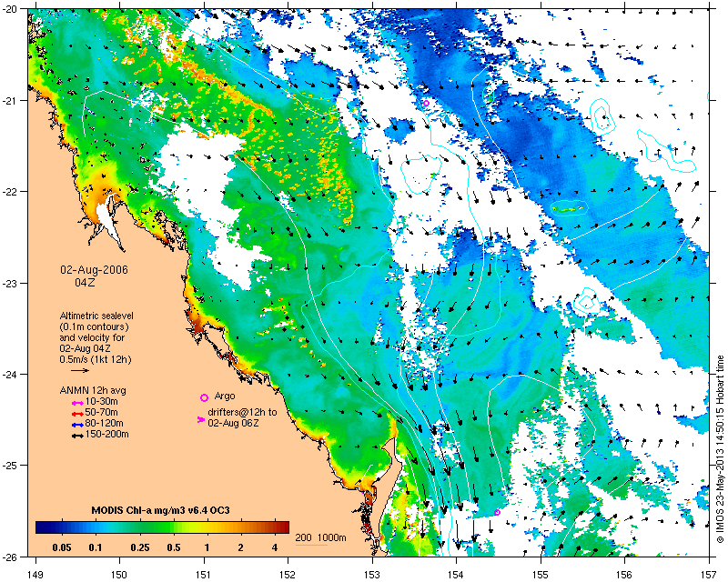This screenshot has height=582, width=728.
Task: Click the 0.5m/s reference velocity arrow
Action: (80, 370)
